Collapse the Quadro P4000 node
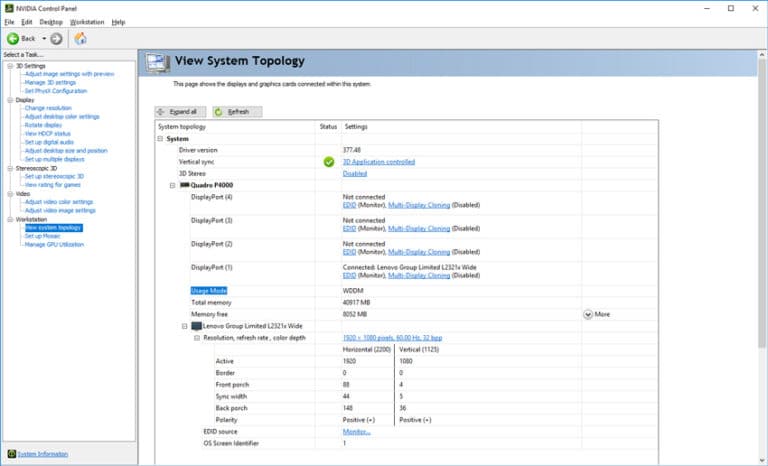Screen dimensions: 768x466 pos(172,185)
